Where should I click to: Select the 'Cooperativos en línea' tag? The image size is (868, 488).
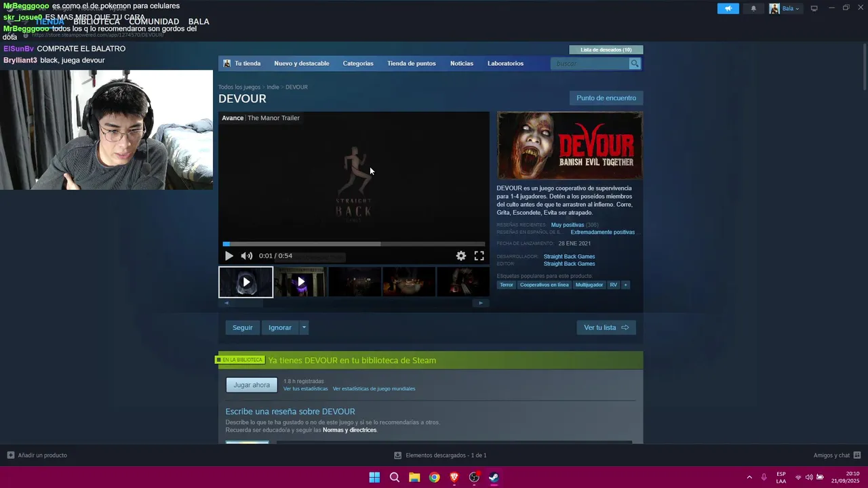click(544, 285)
